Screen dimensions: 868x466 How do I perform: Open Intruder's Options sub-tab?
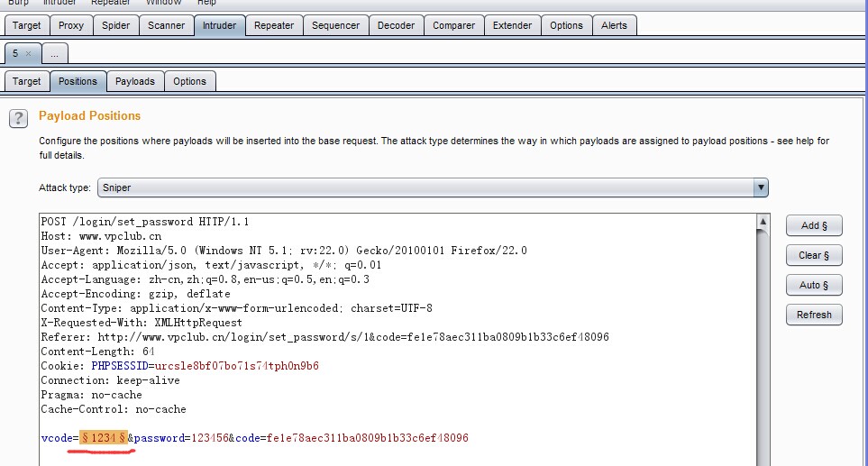189,81
